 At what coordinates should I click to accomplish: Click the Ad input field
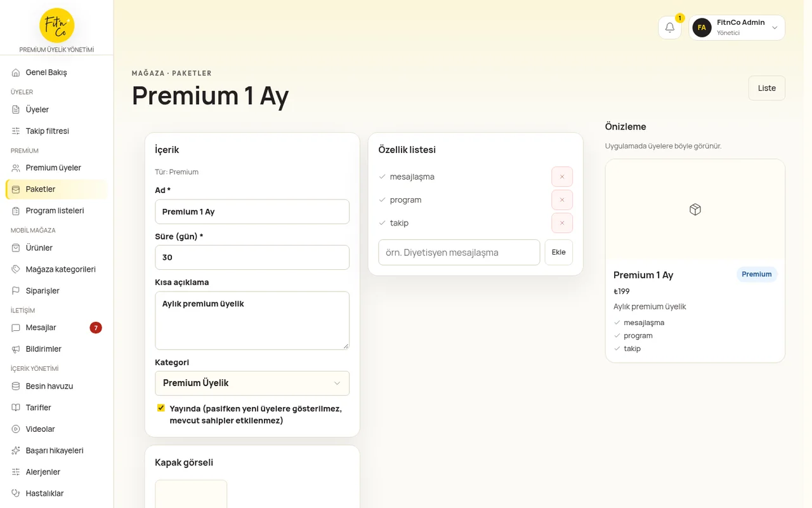click(x=252, y=211)
